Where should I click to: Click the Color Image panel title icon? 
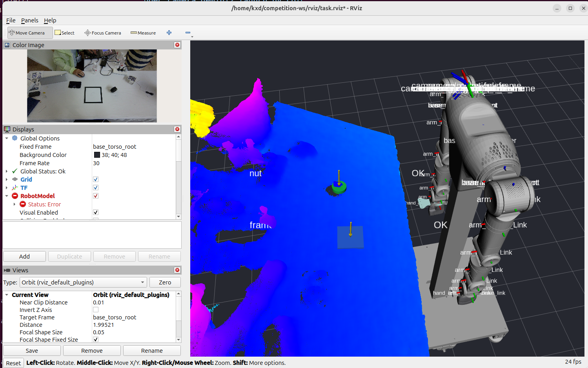click(7, 45)
